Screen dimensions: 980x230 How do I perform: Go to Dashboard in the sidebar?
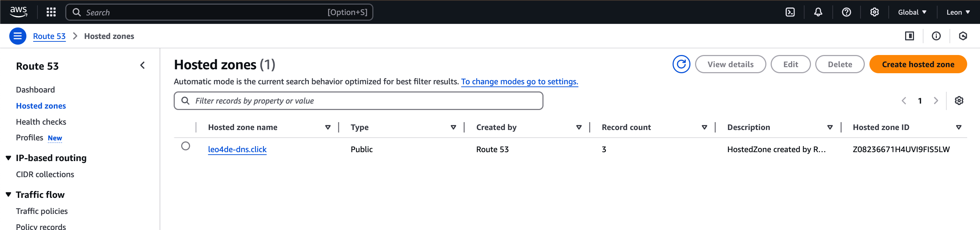[35, 90]
